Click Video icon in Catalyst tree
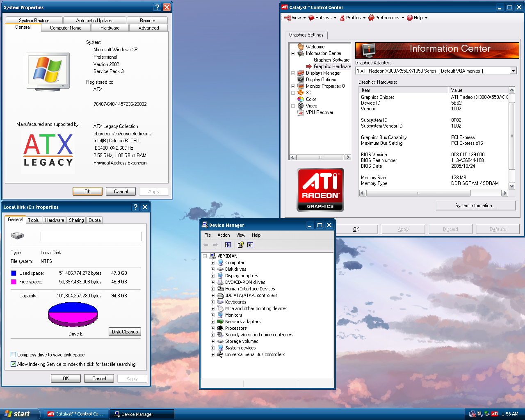This screenshot has width=525, height=420. click(301, 106)
